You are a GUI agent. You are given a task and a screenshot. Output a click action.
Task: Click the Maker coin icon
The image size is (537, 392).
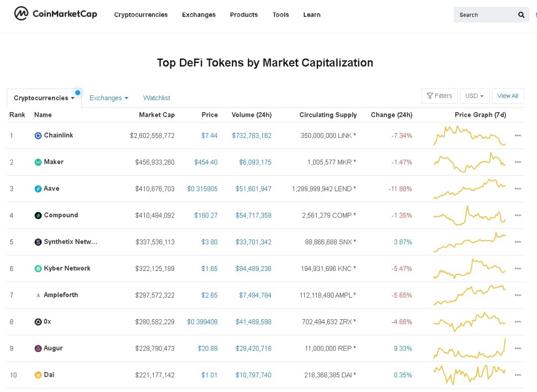pyautogui.click(x=38, y=162)
